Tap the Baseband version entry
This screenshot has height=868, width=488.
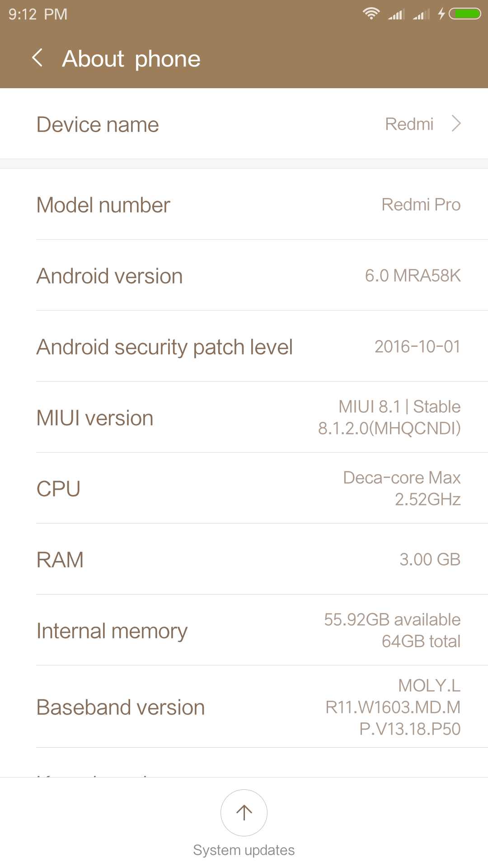coord(244,707)
